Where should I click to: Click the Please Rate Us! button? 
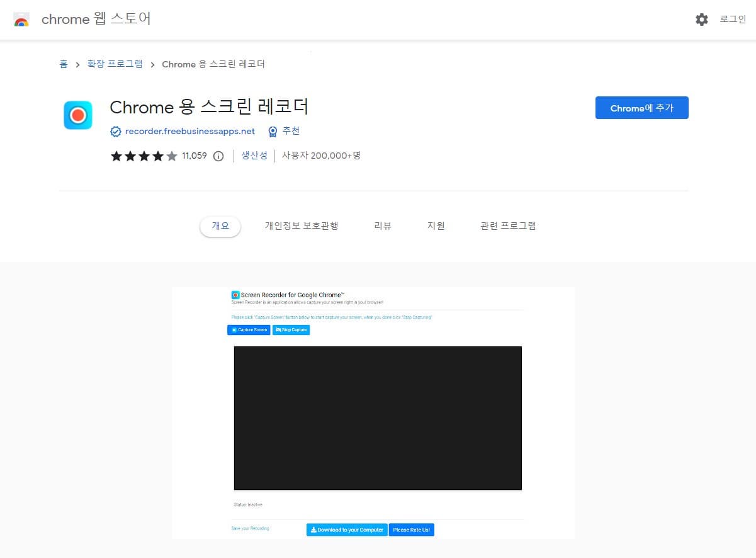411,530
